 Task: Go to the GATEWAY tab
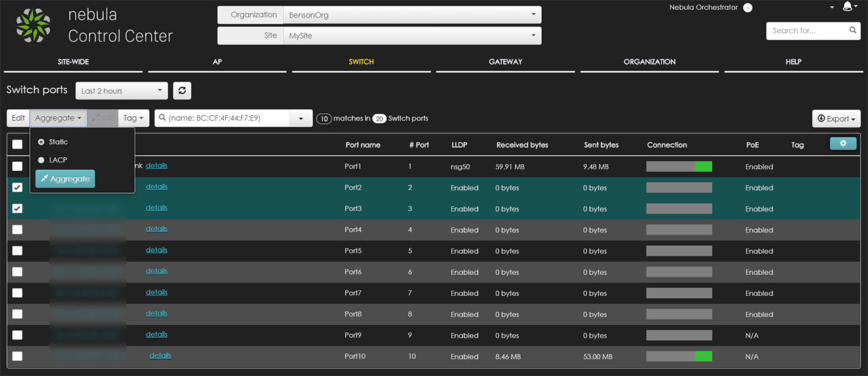[x=506, y=62]
